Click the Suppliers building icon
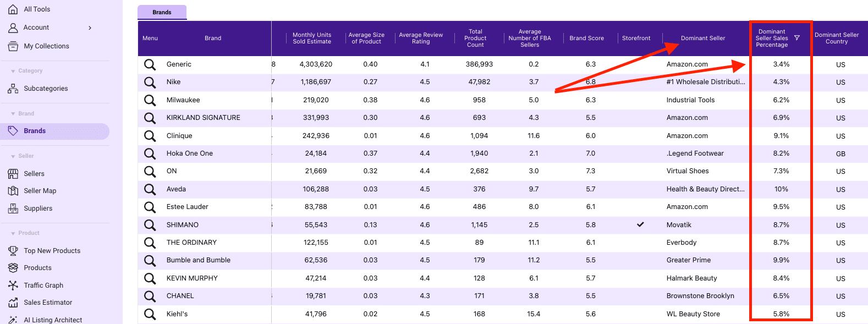This screenshot has height=324, width=868. (13, 208)
